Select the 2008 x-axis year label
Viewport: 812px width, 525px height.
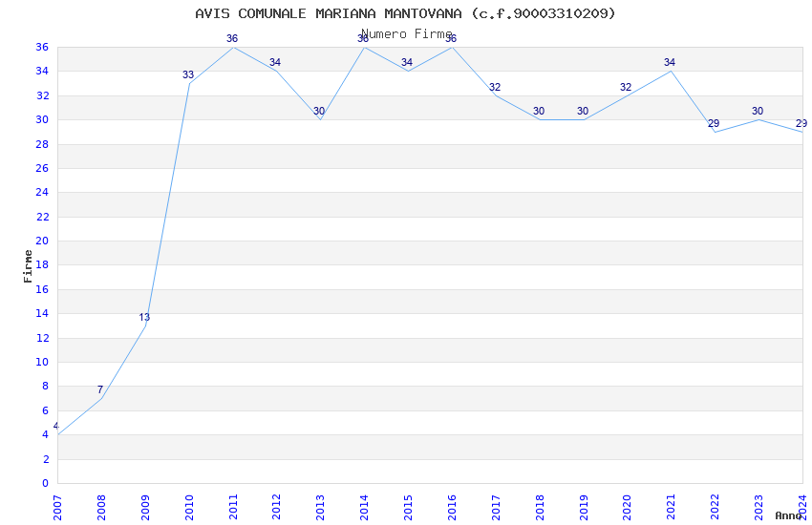pyautogui.click(x=101, y=508)
